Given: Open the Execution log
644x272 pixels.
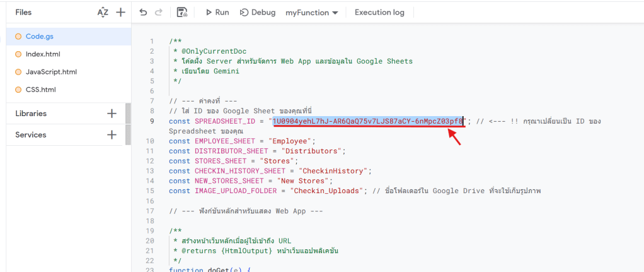Looking at the screenshot, I should (x=379, y=12).
